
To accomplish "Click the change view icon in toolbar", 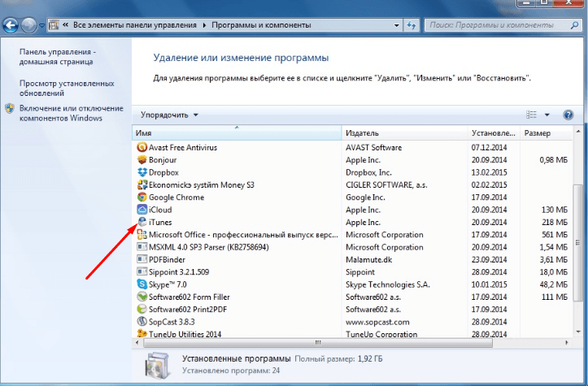I will pos(531,115).
